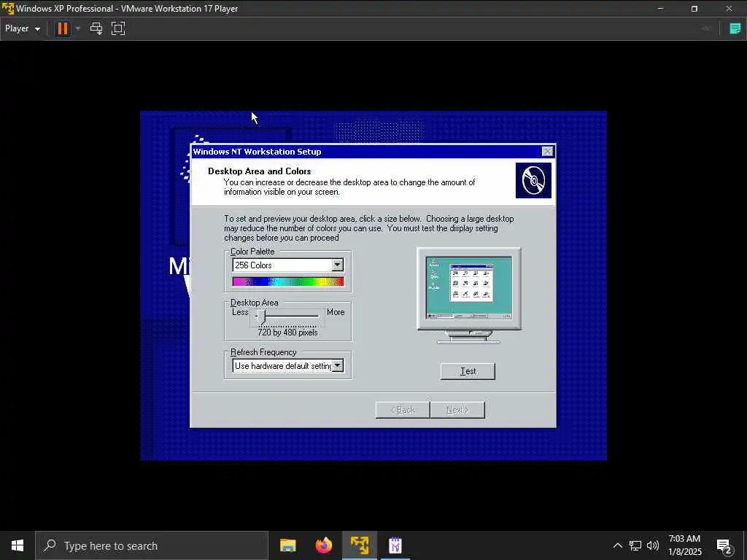
Task: Show hidden system tray icons
Action: coord(617,545)
